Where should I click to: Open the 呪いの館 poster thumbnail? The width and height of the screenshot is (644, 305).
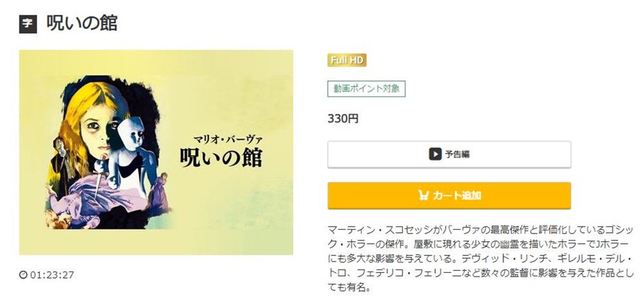coord(156,152)
